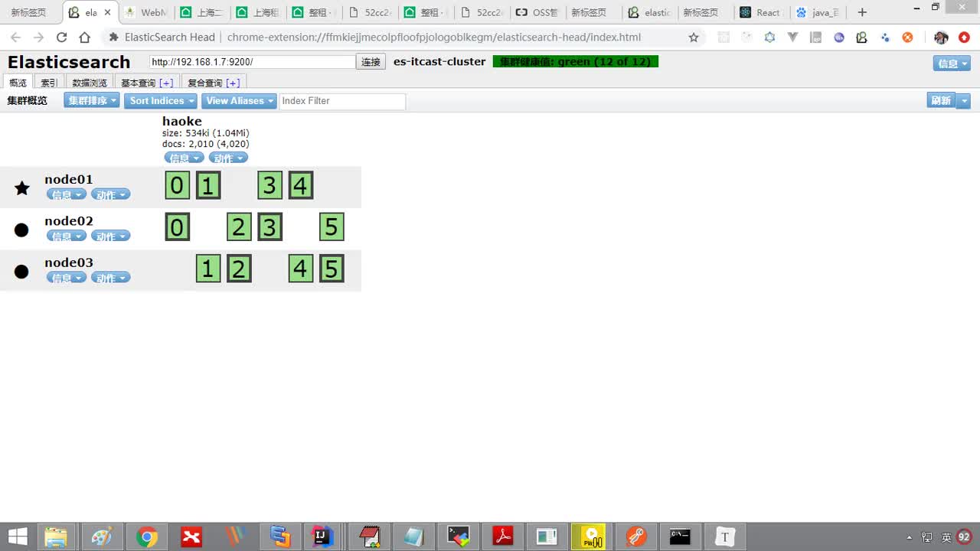Click the haoke index name
This screenshot has width=980, height=551.
click(182, 121)
